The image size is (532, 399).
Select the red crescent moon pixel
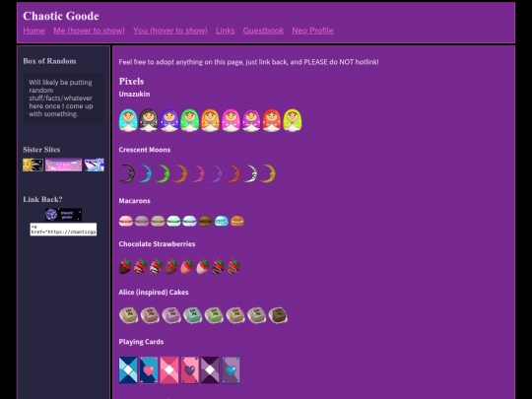tap(233, 173)
